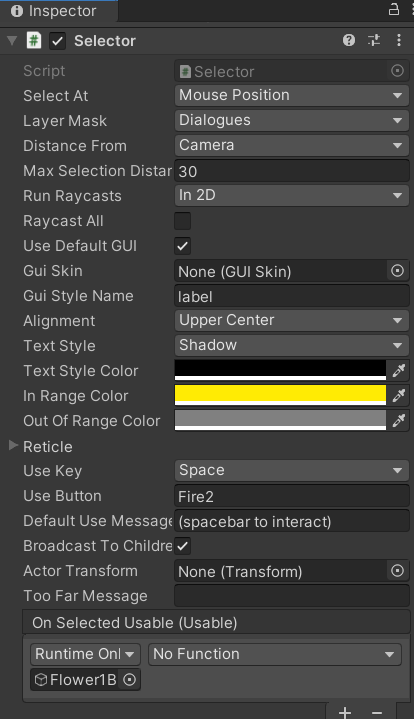Add a new event listener with plus button
This screenshot has width=414, height=719.
point(345,712)
